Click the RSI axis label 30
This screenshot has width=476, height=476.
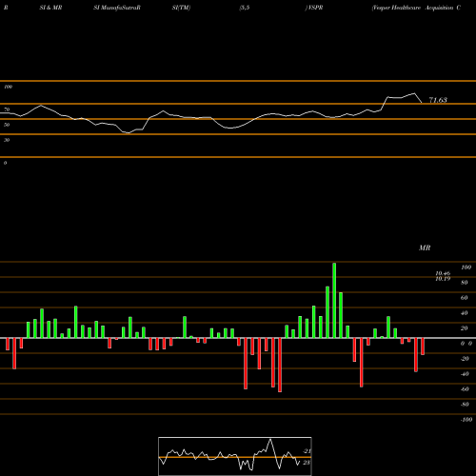(x=7, y=140)
